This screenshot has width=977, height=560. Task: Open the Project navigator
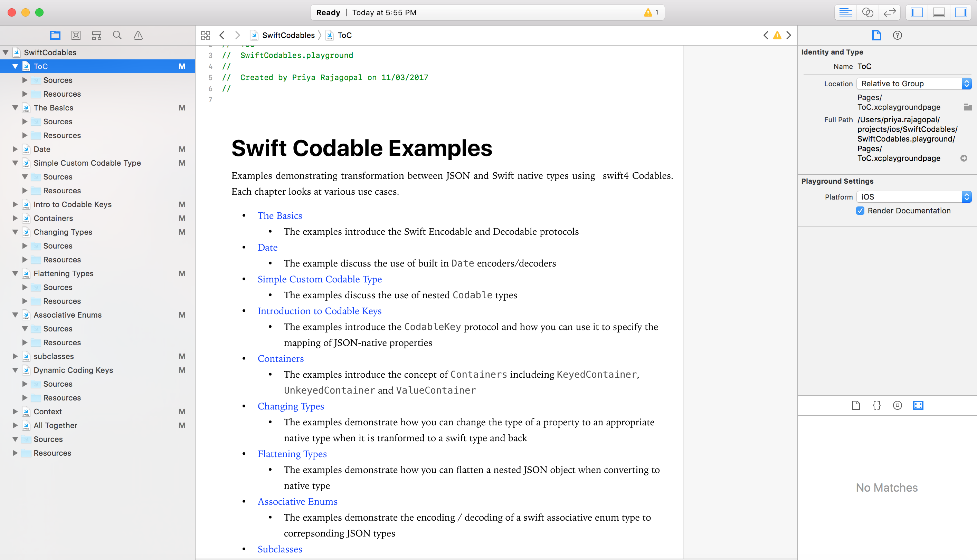point(55,35)
